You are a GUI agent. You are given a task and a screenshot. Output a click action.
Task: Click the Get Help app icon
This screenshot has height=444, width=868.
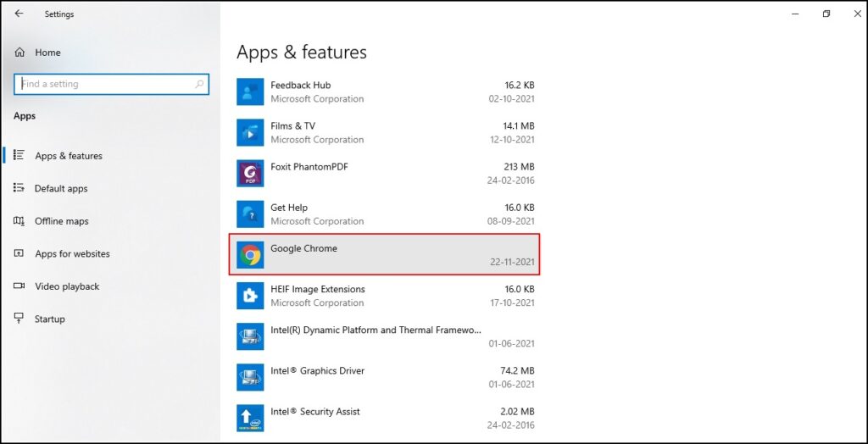point(250,214)
